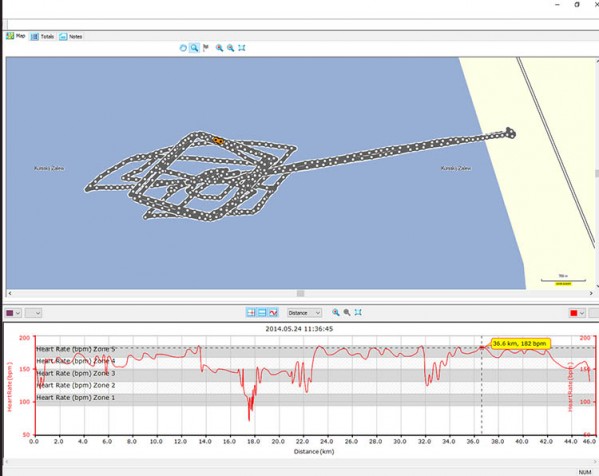Click the map horizontal scrollbar thumb
Screen dimensions: 599x476
(x=301, y=293)
